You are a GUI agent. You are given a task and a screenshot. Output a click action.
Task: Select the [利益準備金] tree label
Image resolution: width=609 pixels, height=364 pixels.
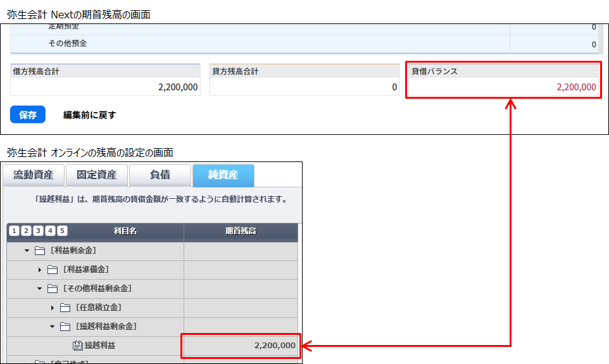[86, 270]
